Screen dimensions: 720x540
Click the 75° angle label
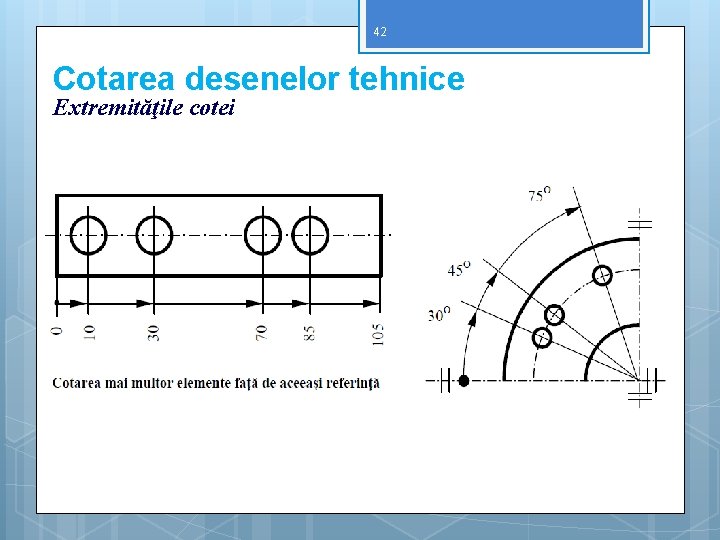click(x=539, y=195)
